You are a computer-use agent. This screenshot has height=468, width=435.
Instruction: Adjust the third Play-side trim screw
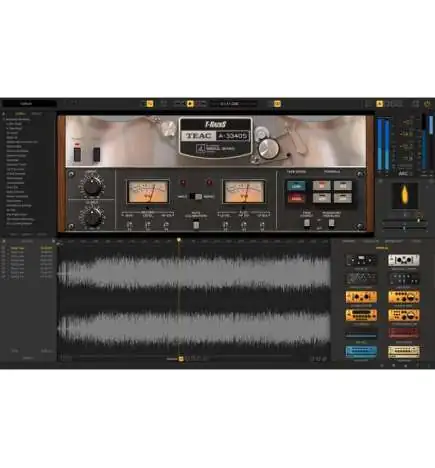click(x=262, y=226)
